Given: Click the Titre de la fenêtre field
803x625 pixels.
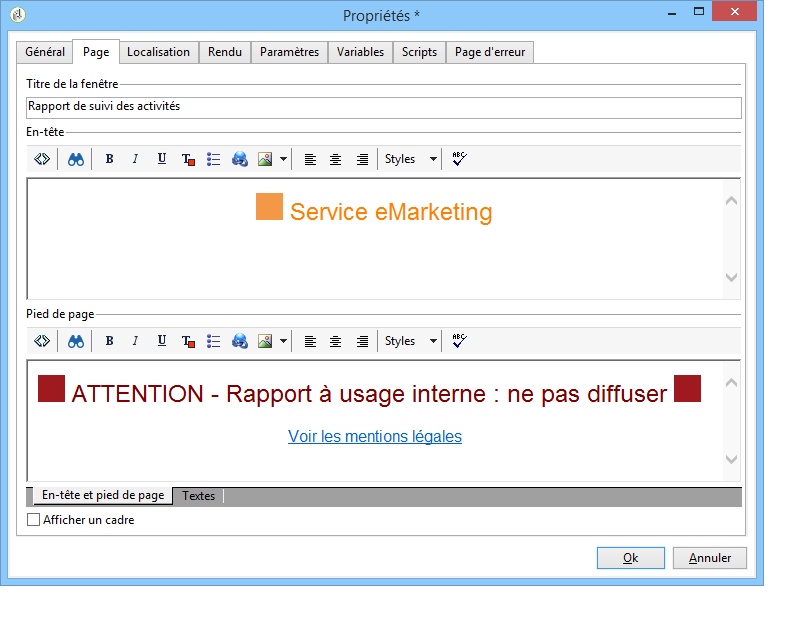Looking at the screenshot, I should [384, 107].
